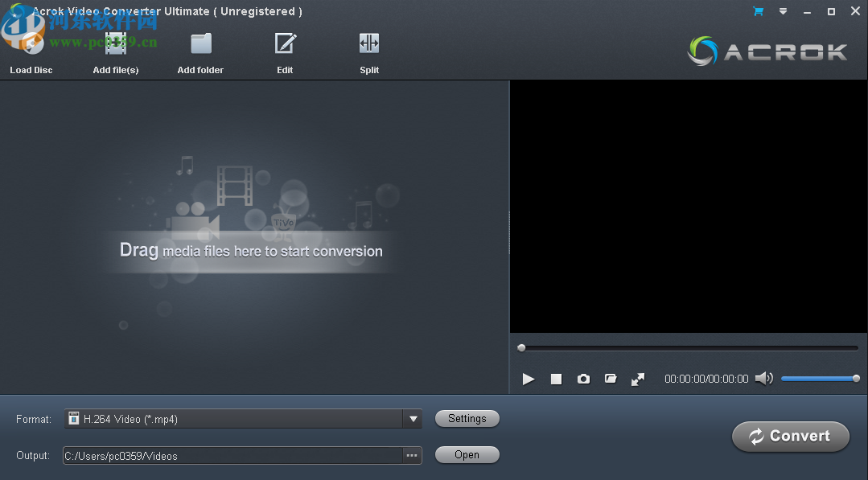
Task: Click the shopping cart purchase icon
Action: (x=757, y=11)
